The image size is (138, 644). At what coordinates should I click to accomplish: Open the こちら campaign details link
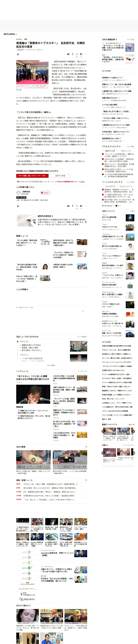pyautogui.click(x=82, y=182)
